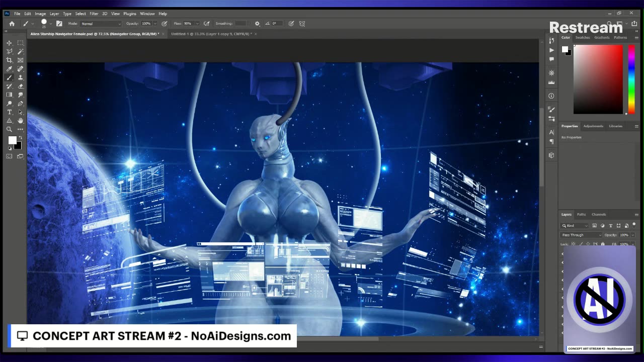Select the Pen tool

pyautogui.click(x=21, y=104)
